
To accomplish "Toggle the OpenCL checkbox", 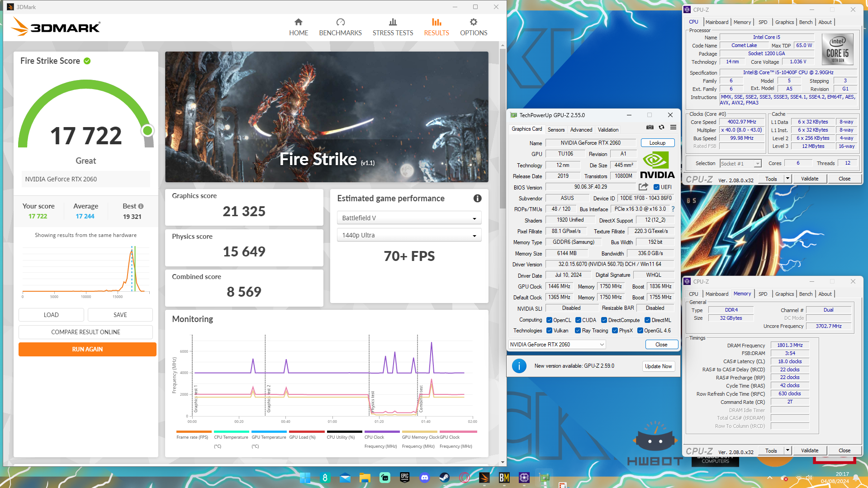I will click(x=549, y=320).
